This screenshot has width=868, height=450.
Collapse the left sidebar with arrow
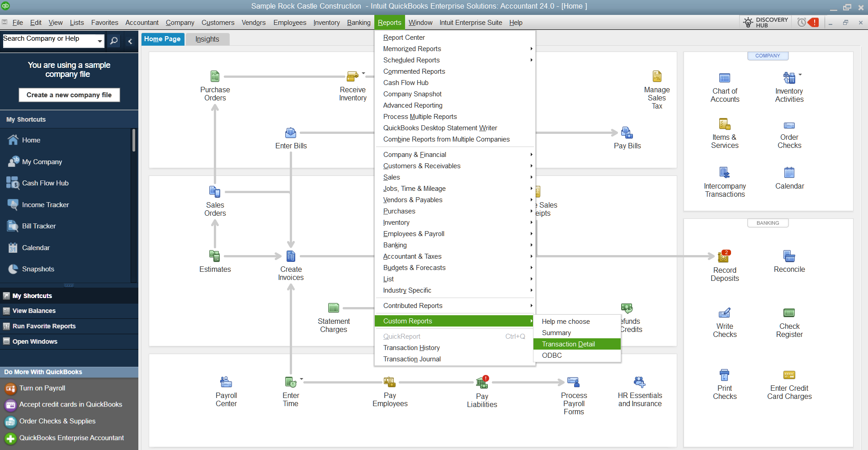click(130, 41)
